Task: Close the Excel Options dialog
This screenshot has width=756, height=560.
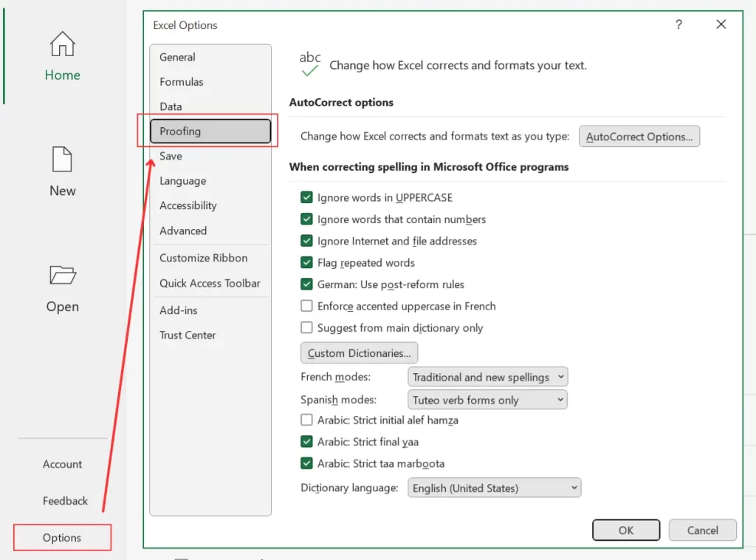Action: 721,24
